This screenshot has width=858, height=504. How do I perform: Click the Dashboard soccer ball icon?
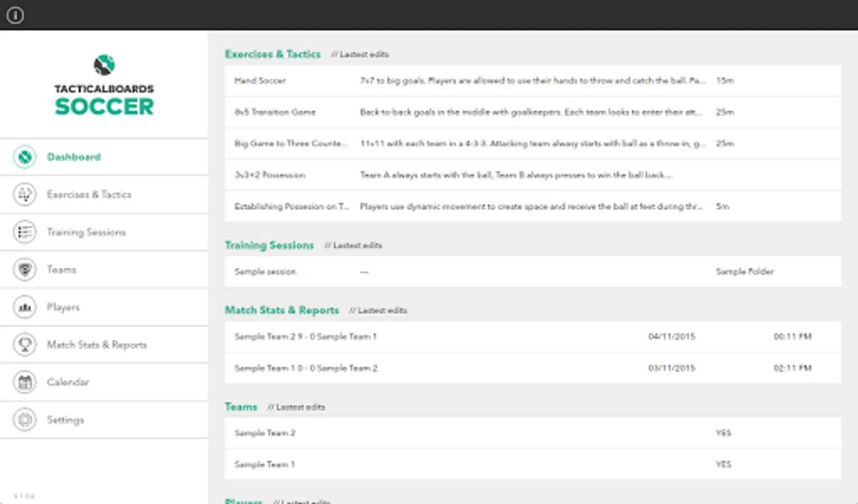[25, 157]
